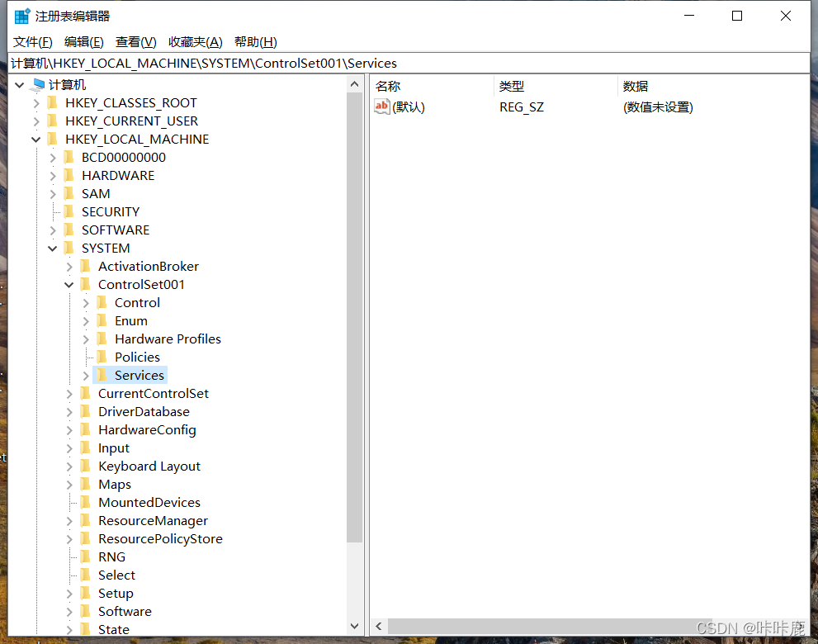Click the Setup folder icon
This screenshot has width=818, height=644.
pos(86,594)
